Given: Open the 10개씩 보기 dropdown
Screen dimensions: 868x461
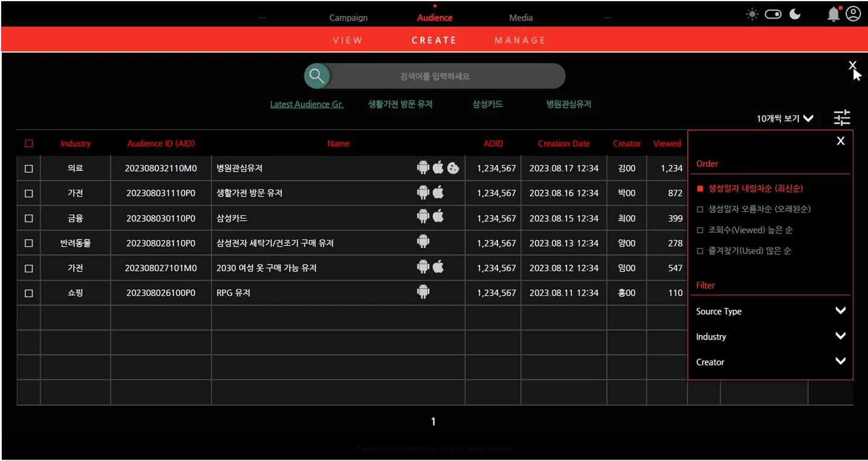Looking at the screenshot, I should [784, 119].
